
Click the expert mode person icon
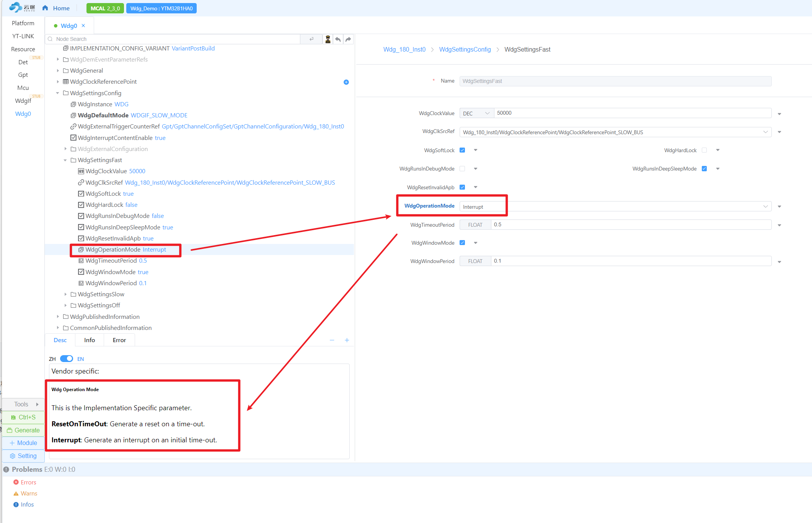tap(328, 39)
